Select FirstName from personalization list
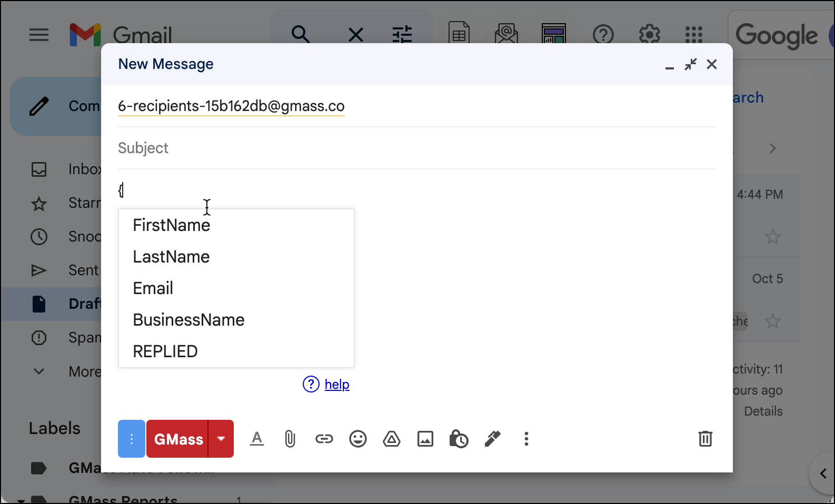This screenshot has width=835, height=504. tap(236, 225)
